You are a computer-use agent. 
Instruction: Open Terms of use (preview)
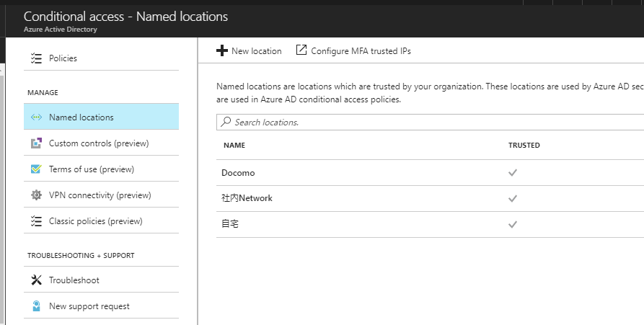[102, 169]
